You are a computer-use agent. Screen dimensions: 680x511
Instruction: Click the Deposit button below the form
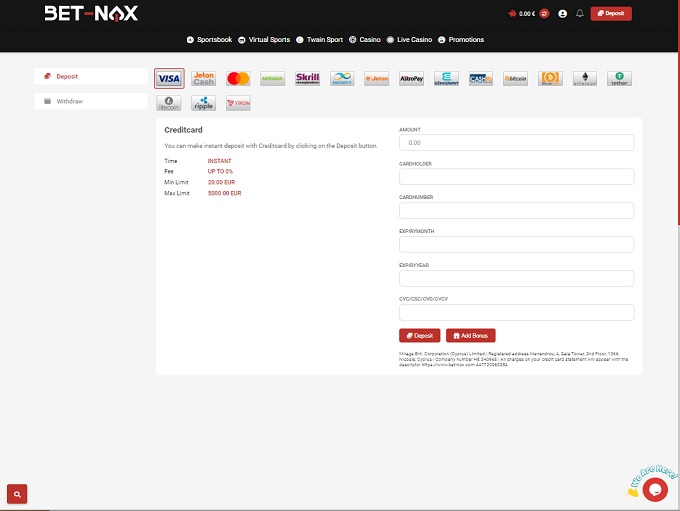[x=419, y=336]
